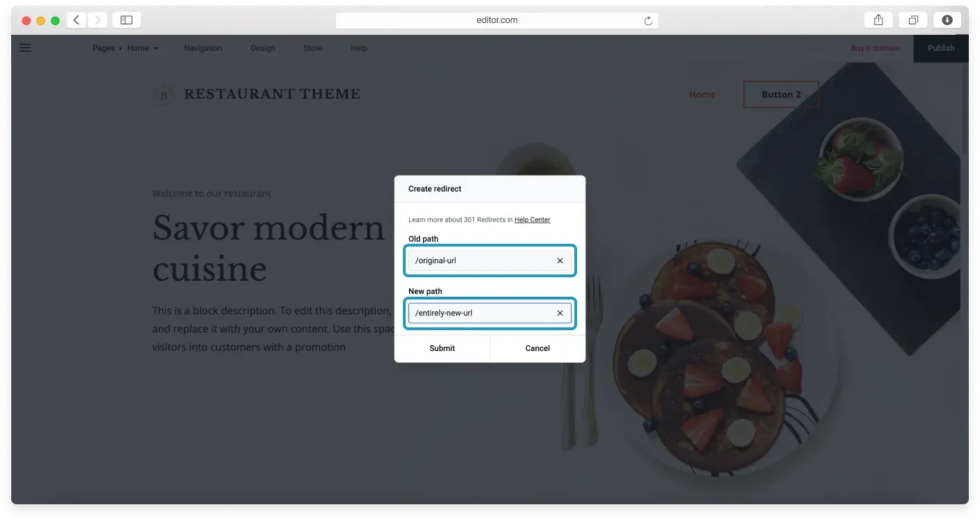Image resolution: width=980 pixels, height=521 pixels.
Task: Click the Old path input field
Action: click(490, 260)
